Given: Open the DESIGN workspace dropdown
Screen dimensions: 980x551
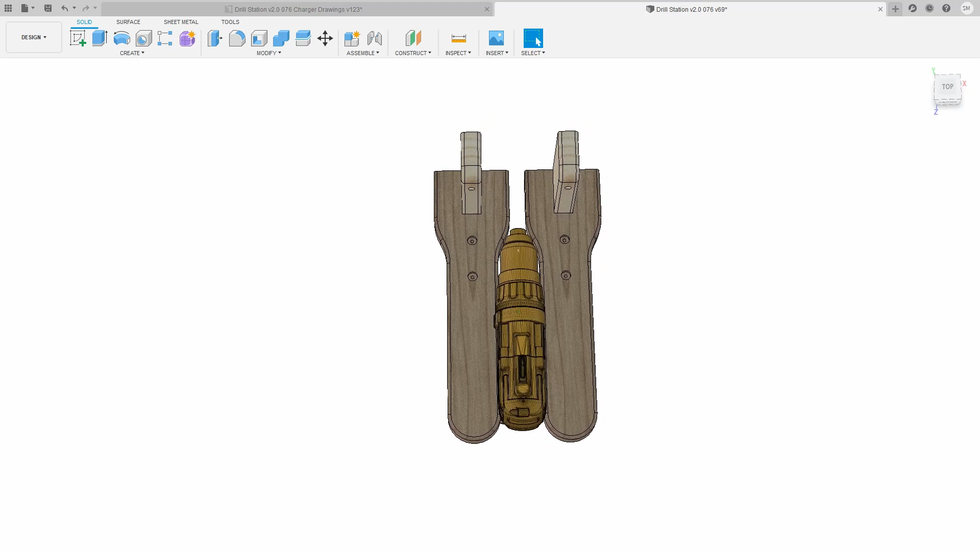Looking at the screenshot, I should pos(34,37).
